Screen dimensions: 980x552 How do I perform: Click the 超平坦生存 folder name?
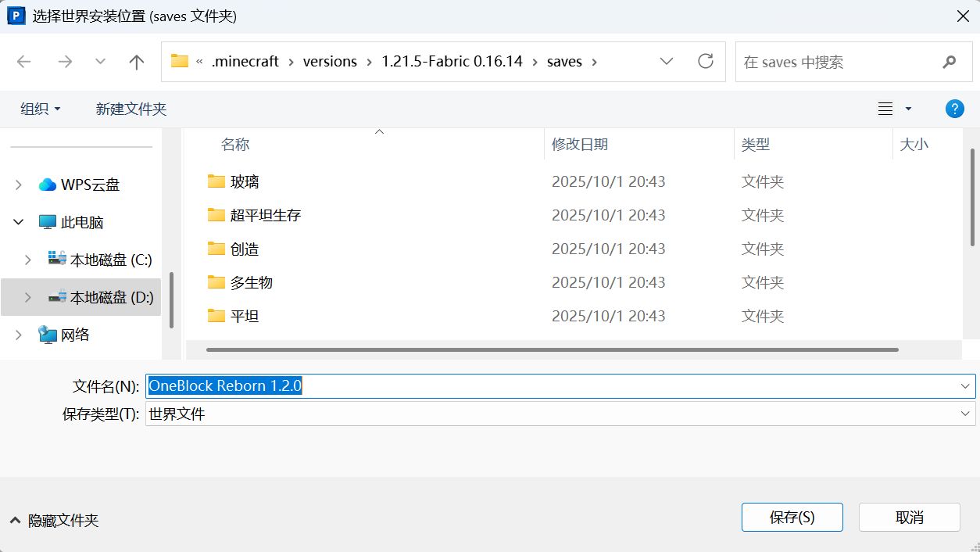[x=266, y=215]
